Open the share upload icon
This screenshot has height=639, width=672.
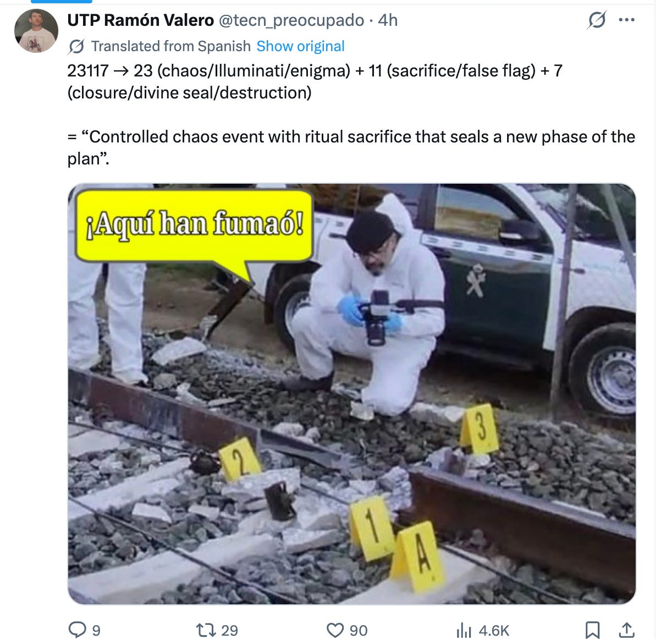click(x=626, y=630)
